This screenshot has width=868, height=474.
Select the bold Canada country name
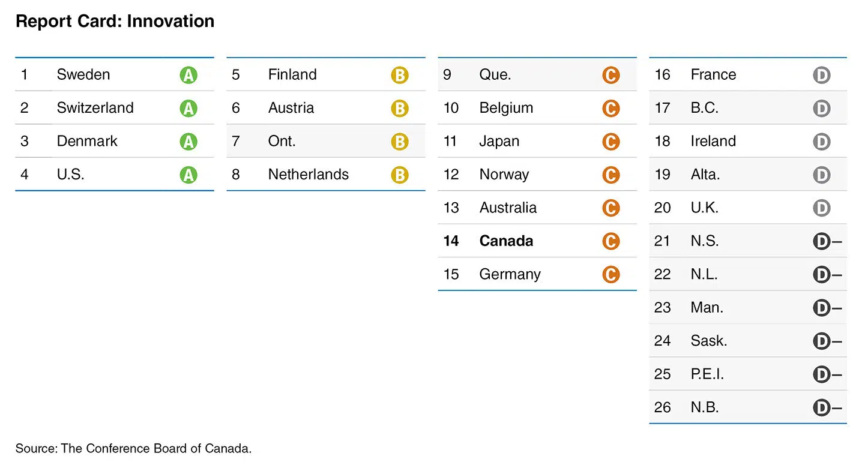pos(506,241)
